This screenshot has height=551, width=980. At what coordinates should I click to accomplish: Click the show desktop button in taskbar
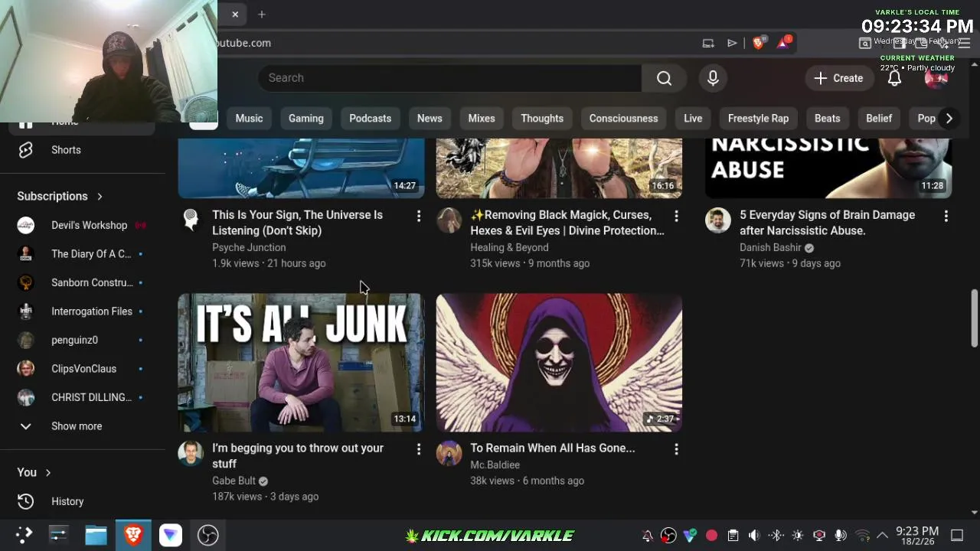point(957,536)
